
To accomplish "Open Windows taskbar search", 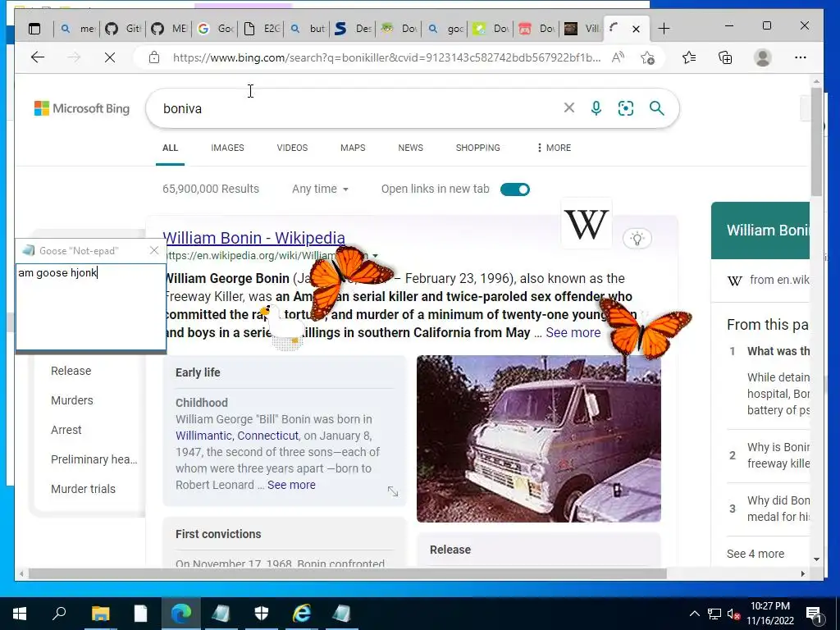I will tap(59, 614).
